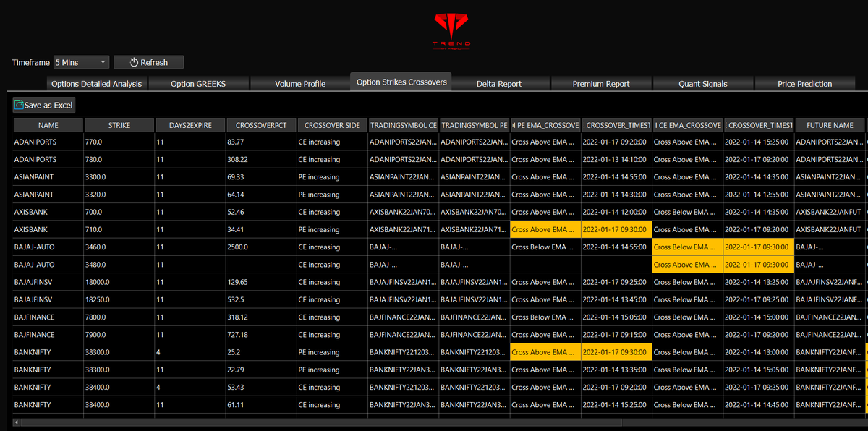Click crossover percent 53.43 cell
Viewport: 868px width, 431px height.
click(x=261, y=388)
